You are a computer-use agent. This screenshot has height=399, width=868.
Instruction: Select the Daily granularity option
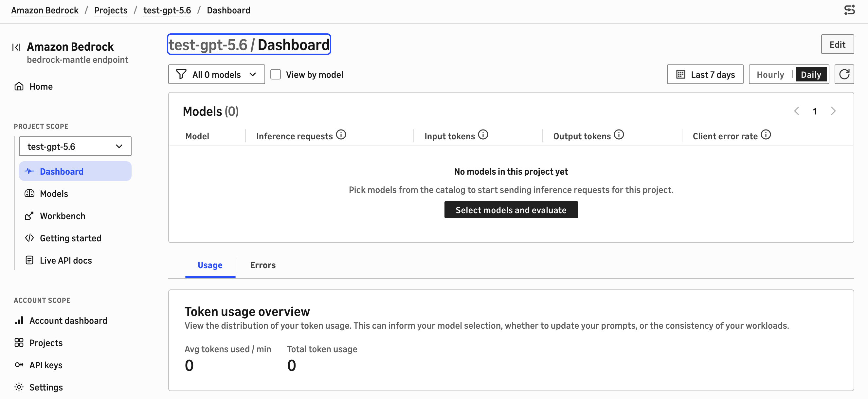pyautogui.click(x=810, y=75)
